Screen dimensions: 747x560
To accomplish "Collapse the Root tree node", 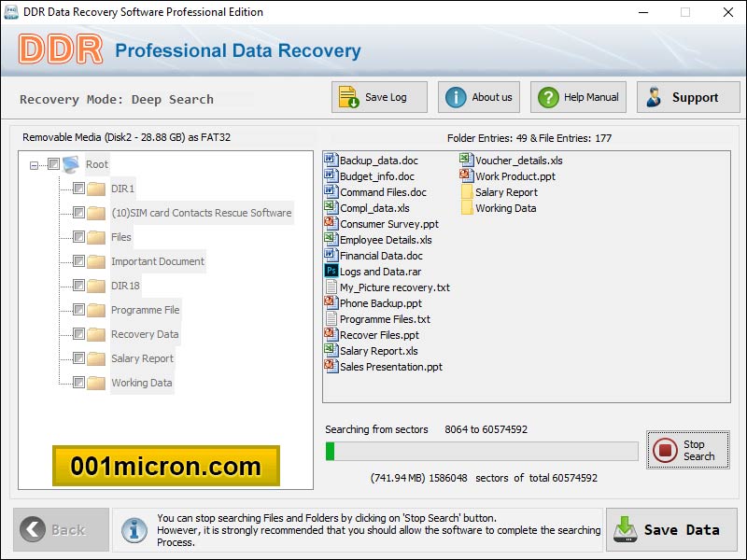I will tap(34, 165).
